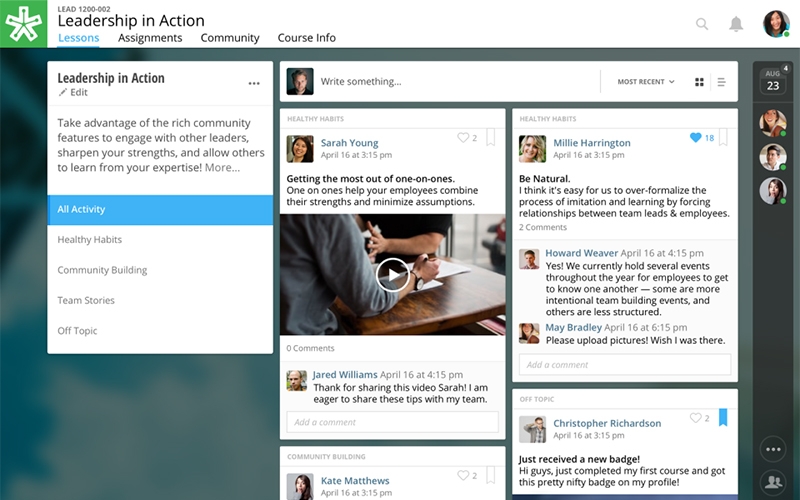Bookmark Millie Harrington's post
This screenshot has height=500, width=800.
pyautogui.click(x=723, y=137)
